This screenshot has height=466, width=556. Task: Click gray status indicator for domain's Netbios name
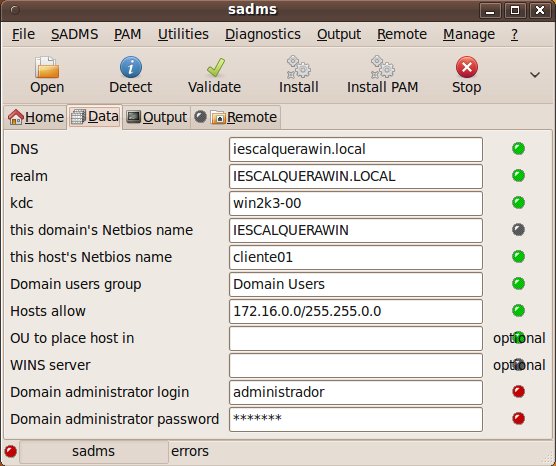518,229
